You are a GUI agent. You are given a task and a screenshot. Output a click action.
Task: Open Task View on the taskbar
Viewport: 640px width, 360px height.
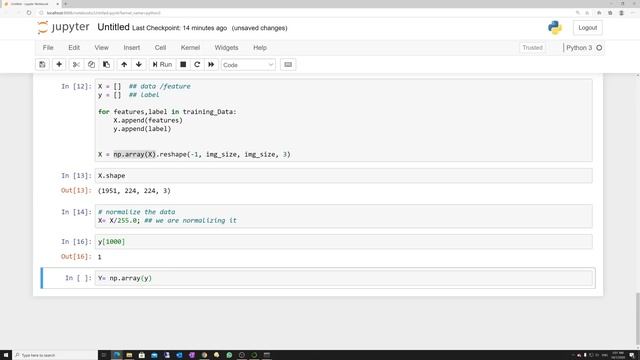104,355
